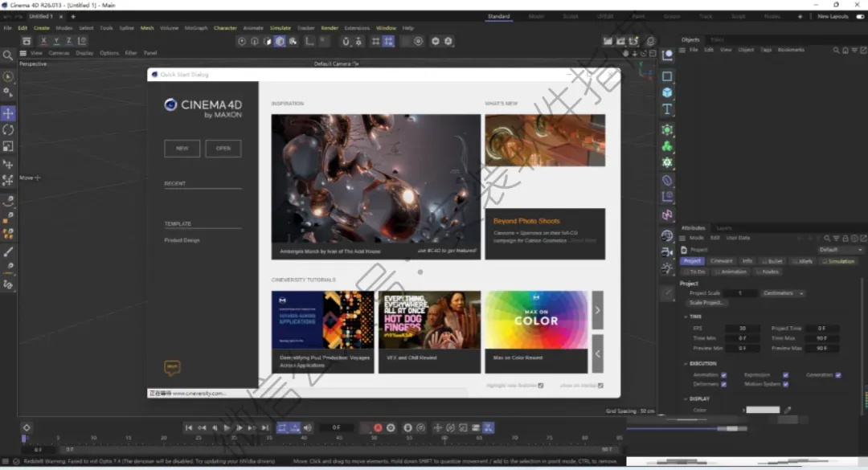
Task: Click the display Color swatch
Action: pyautogui.click(x=763, y=411)
